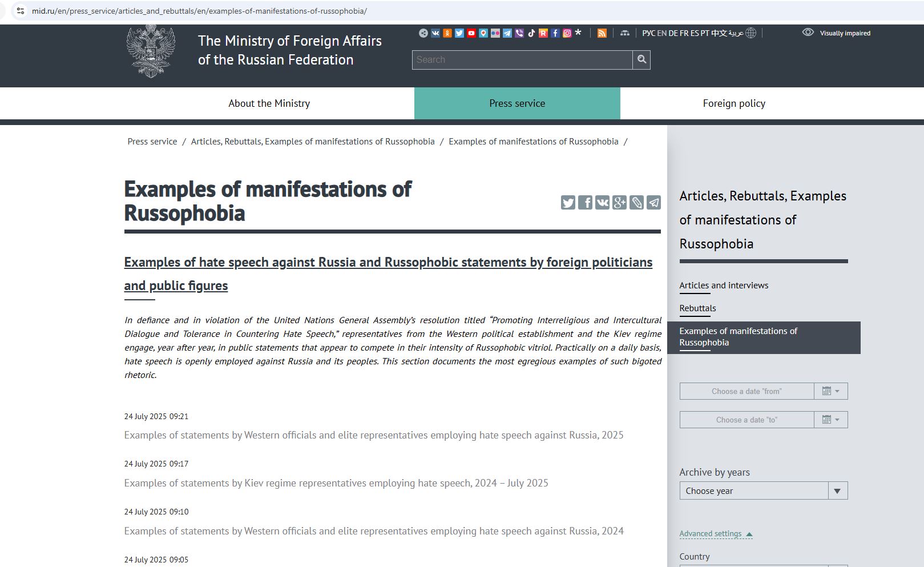Open the date "from" calendar dropdown
Screen dimensions: 924x567
point(831,391)
